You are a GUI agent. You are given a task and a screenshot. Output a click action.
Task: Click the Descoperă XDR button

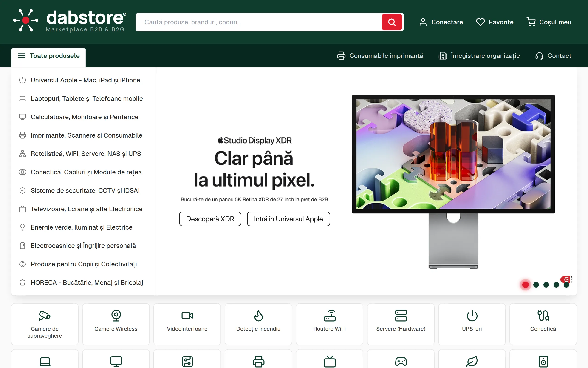click(210, 219)
